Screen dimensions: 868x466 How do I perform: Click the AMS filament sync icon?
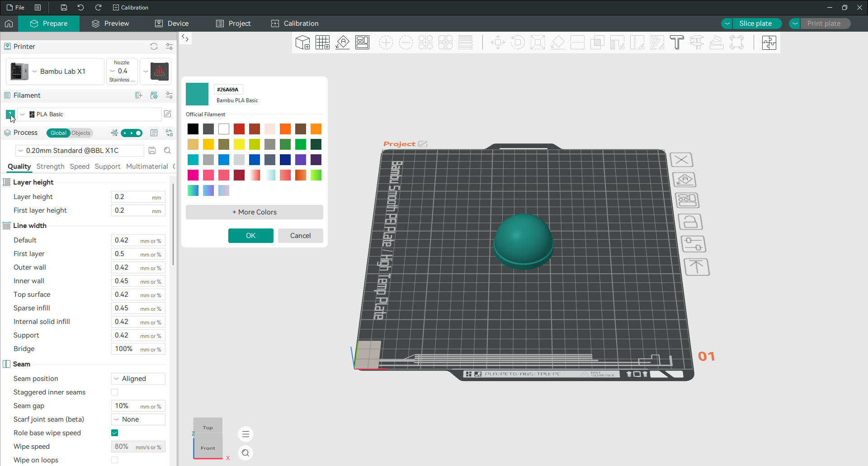pyautogui.click(x=154, y=95)
